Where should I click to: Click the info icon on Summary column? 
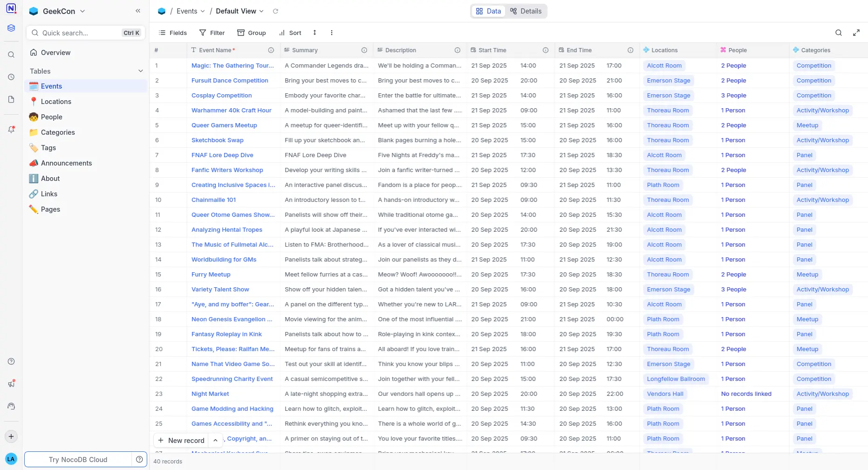tap(364, 50)
